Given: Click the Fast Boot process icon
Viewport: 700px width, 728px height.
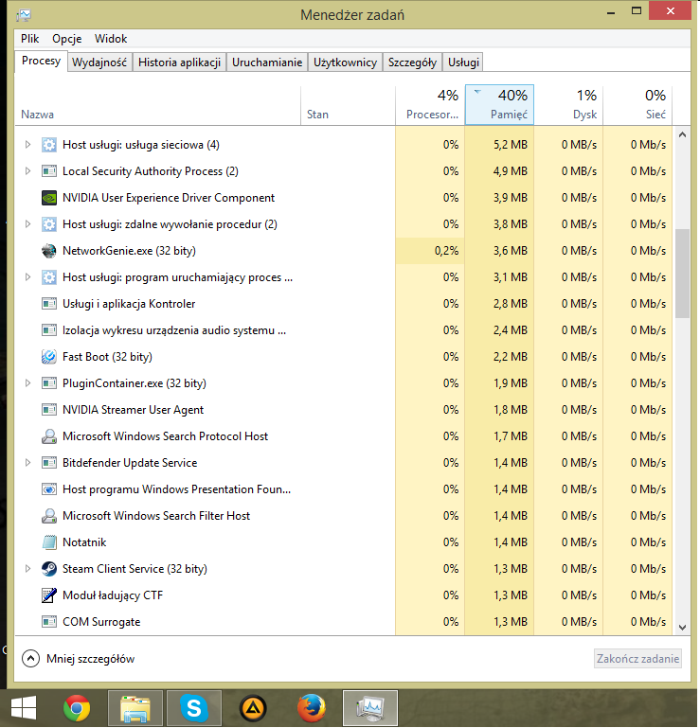Looking at the screenshot, I should pyautogui.click(x=49, y=357).
